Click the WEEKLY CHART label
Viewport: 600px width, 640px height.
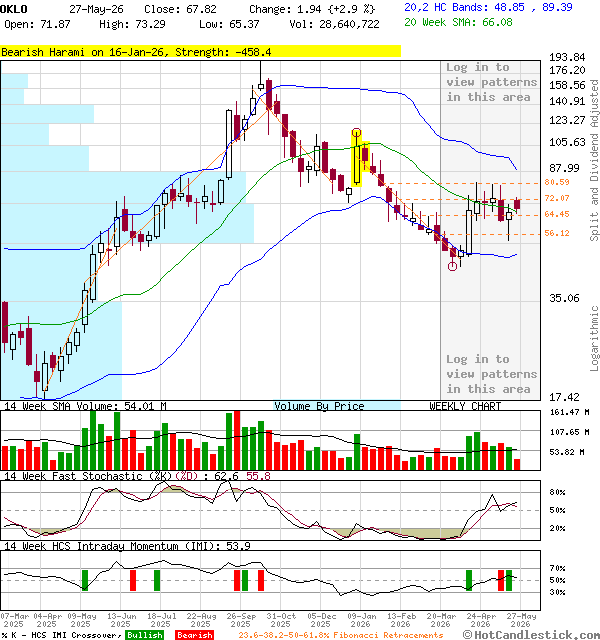coord(465,406)
